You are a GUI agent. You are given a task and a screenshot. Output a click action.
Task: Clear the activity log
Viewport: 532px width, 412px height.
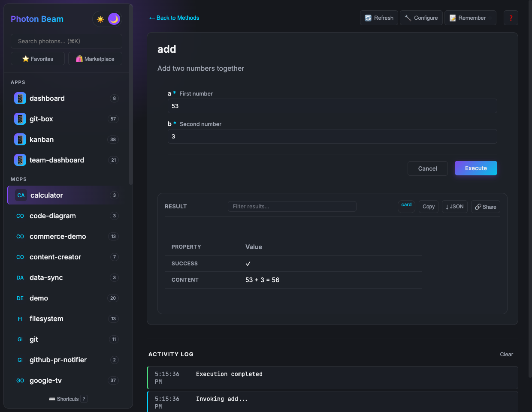coord(506,354)
